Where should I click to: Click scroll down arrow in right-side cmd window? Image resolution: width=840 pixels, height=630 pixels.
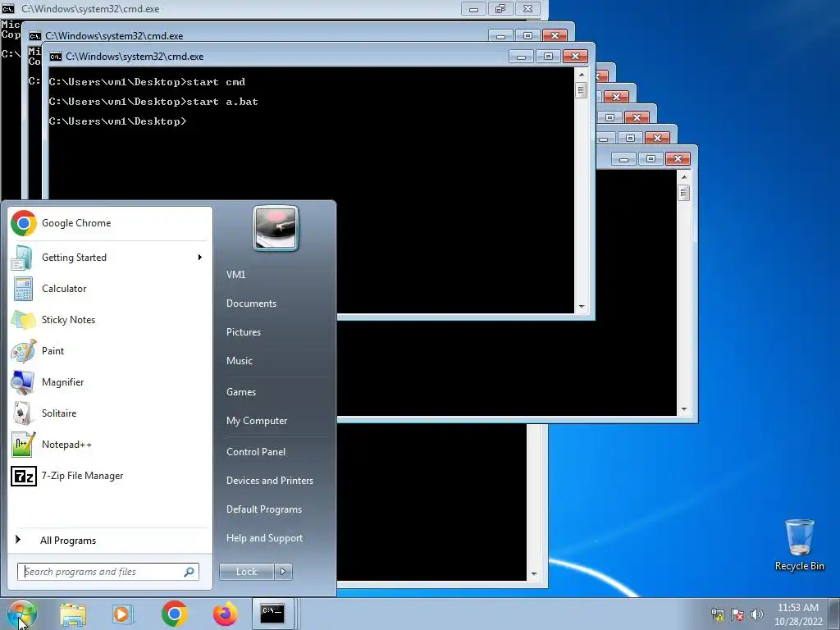(684, 409)
